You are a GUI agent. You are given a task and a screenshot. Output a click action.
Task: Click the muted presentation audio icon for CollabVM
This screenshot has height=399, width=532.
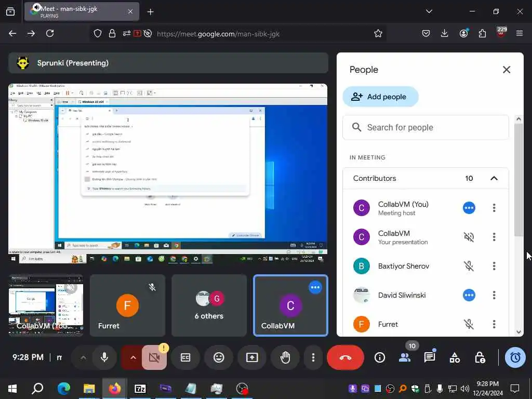click(469, 237)
